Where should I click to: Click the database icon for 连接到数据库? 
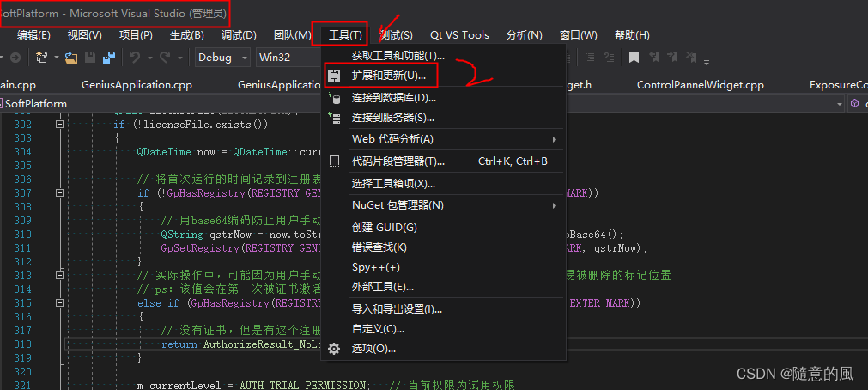coord(334,98)
